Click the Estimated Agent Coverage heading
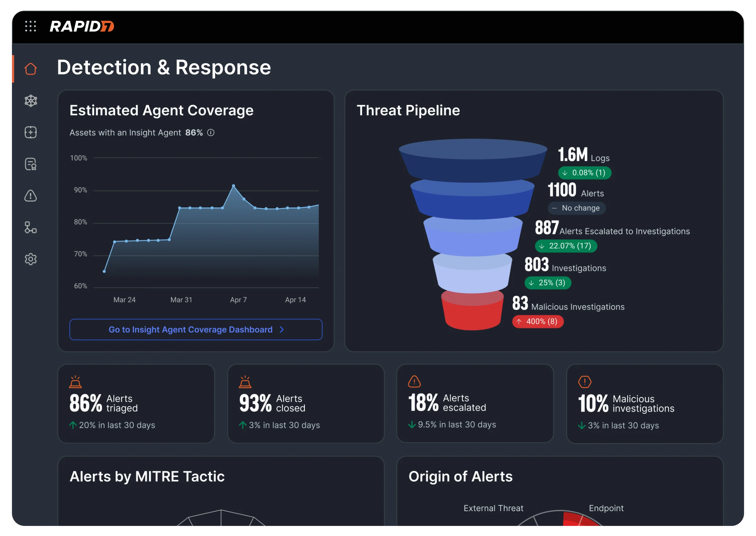The height and width of the screenshot is (536, 756). (161, 110)
